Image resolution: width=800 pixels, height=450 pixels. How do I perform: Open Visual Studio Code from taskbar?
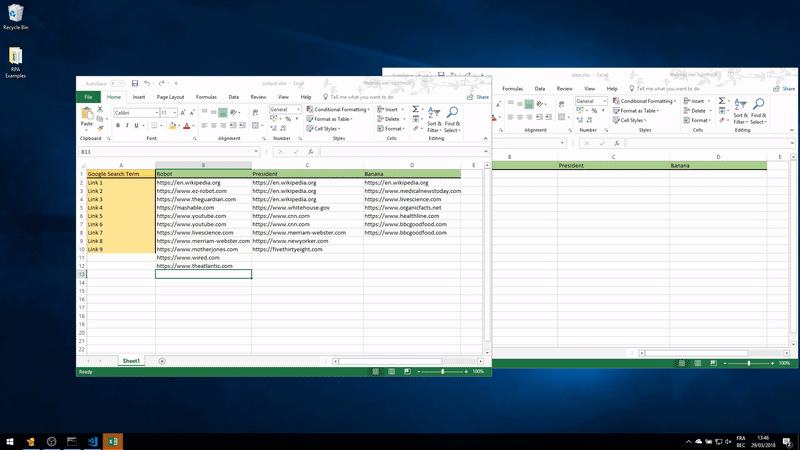(x=92, y=442)
